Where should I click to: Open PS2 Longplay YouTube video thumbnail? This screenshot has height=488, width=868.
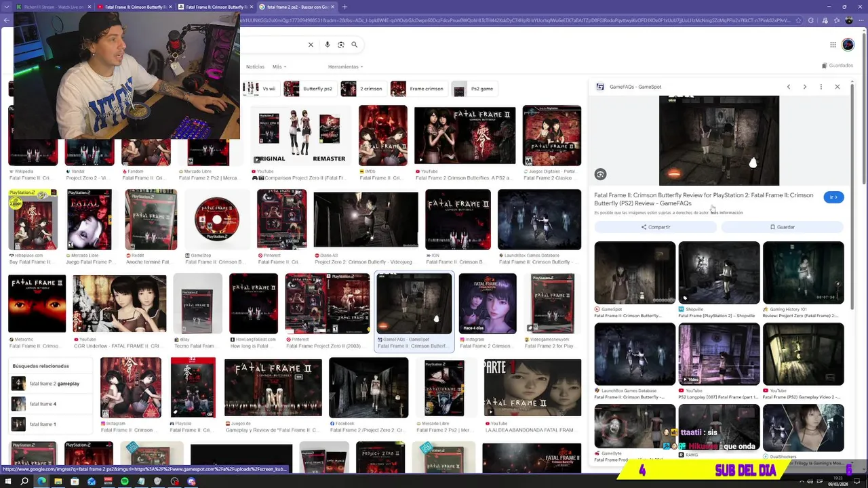[x=719, y=354]
